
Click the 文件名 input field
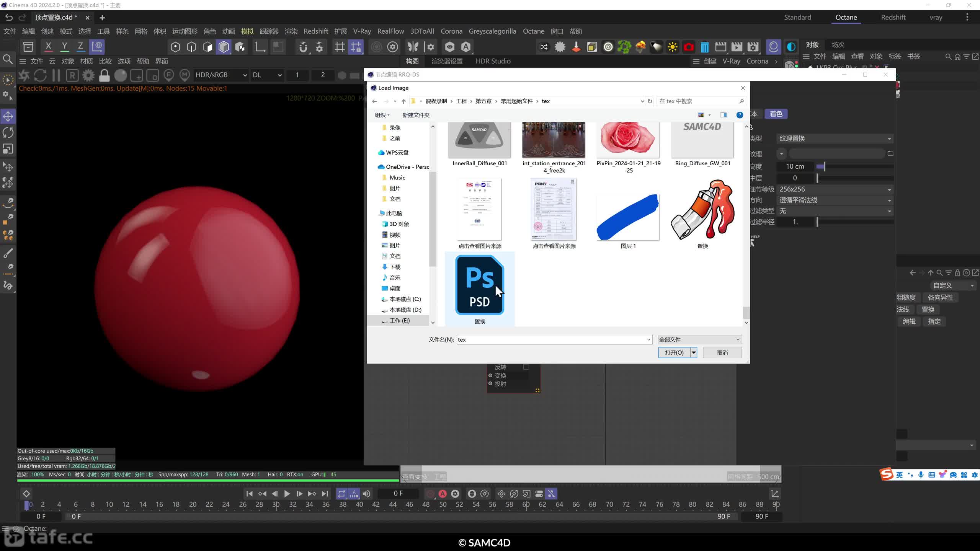tap(554, 339)
